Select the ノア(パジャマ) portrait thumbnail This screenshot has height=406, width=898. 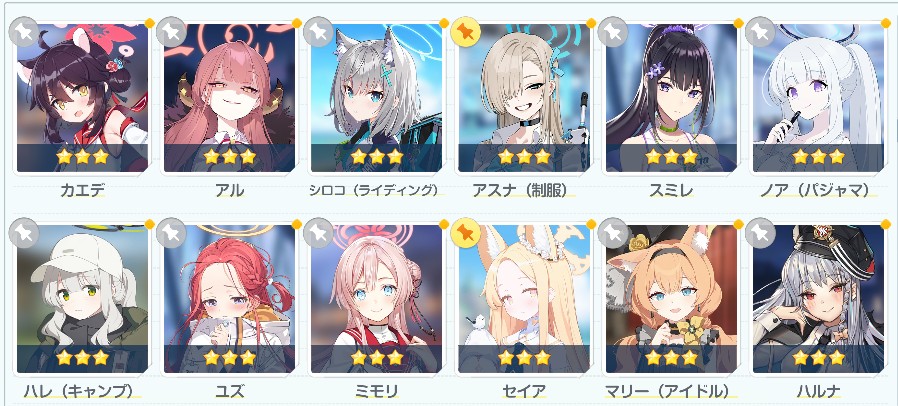pos(818,98)
